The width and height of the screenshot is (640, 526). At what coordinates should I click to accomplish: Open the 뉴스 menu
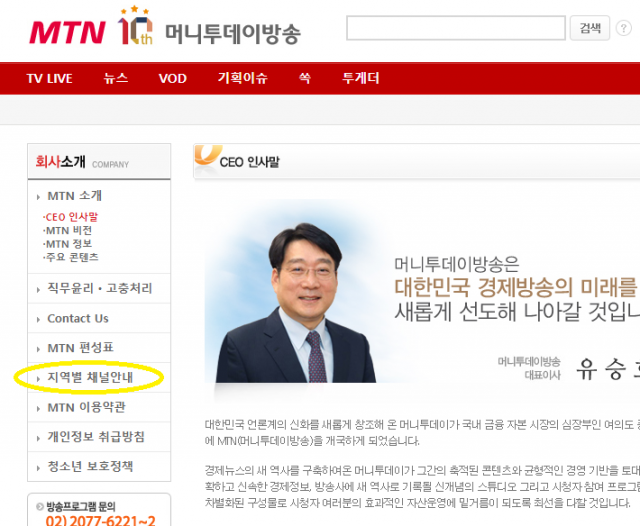point(116,78)
